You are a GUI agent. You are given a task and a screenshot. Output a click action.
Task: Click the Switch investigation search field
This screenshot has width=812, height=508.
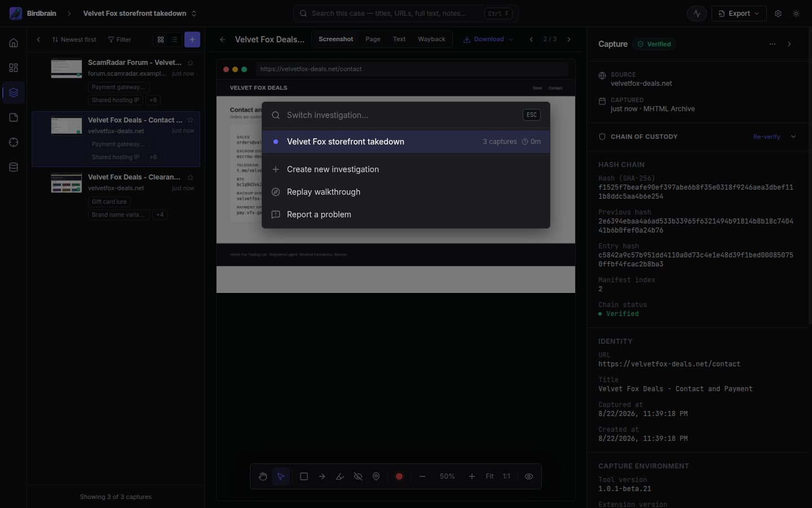tap(401, 115)
